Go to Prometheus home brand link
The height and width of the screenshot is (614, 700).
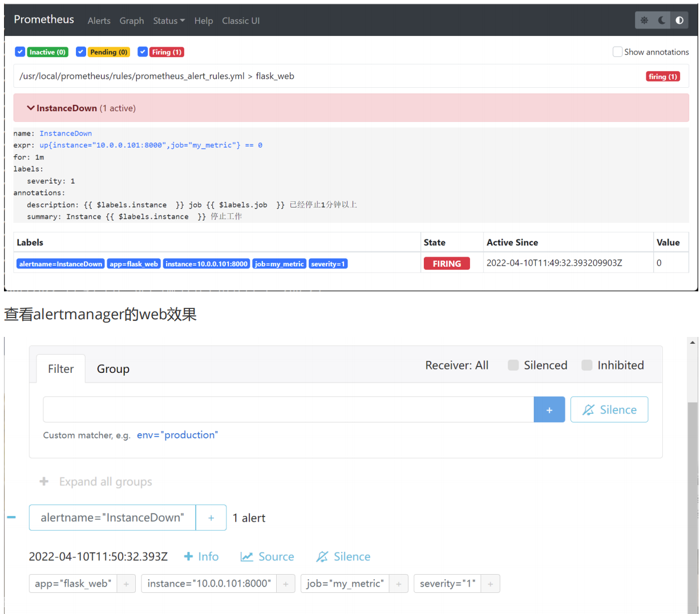tap(44, 19)
